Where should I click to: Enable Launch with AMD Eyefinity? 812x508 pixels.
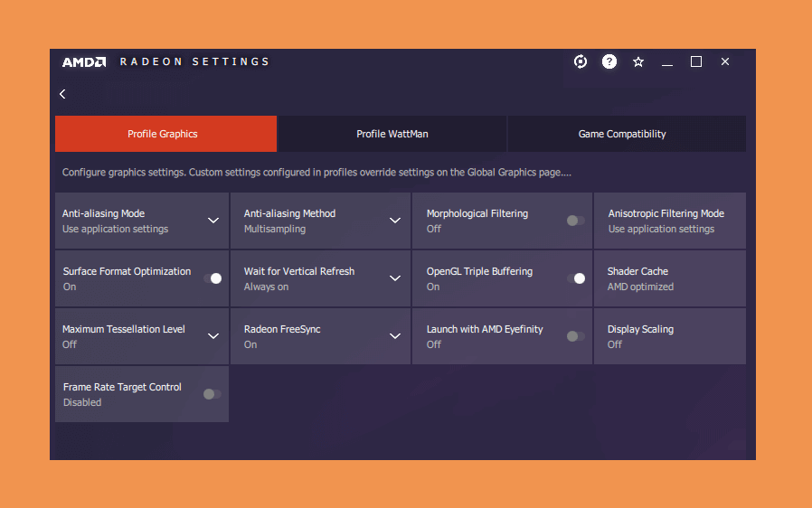[575, 336]
